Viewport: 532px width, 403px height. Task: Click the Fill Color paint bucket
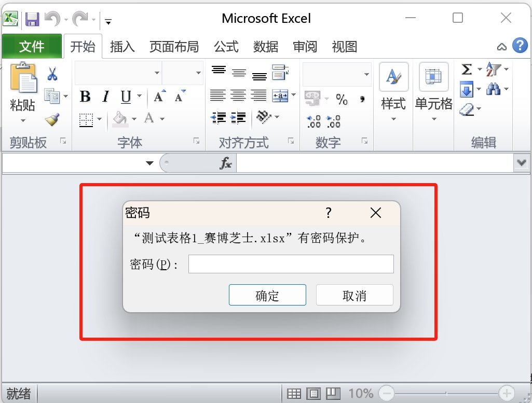click(x=120, y=119)
